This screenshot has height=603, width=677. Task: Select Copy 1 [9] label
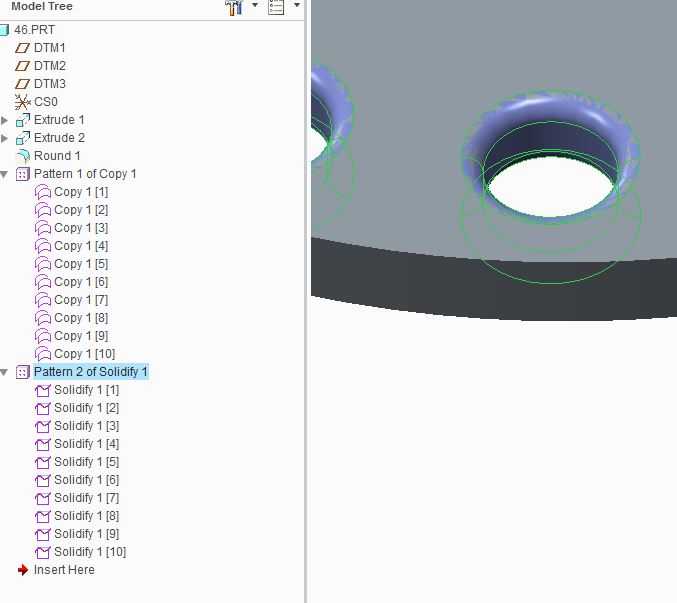click(x=81, y=336)
